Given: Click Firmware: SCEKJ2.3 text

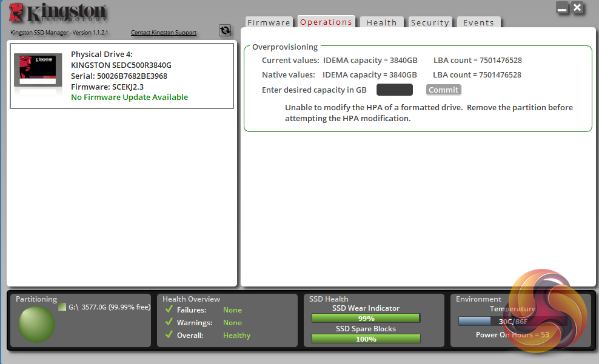Looking at the screenshot, I should point(107,87).
